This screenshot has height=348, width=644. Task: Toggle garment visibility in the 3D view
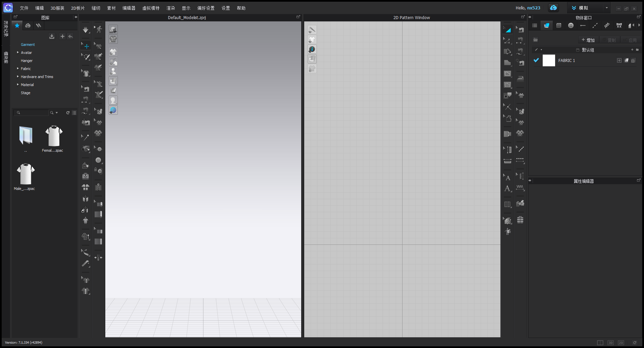(113, 52)
